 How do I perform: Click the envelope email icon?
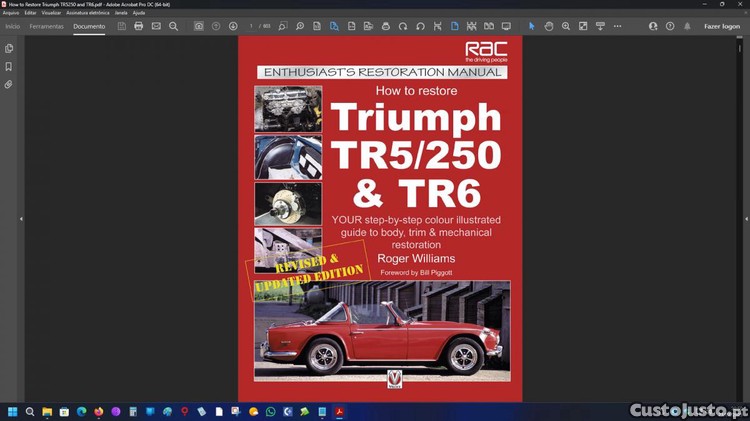pos(156,26)
